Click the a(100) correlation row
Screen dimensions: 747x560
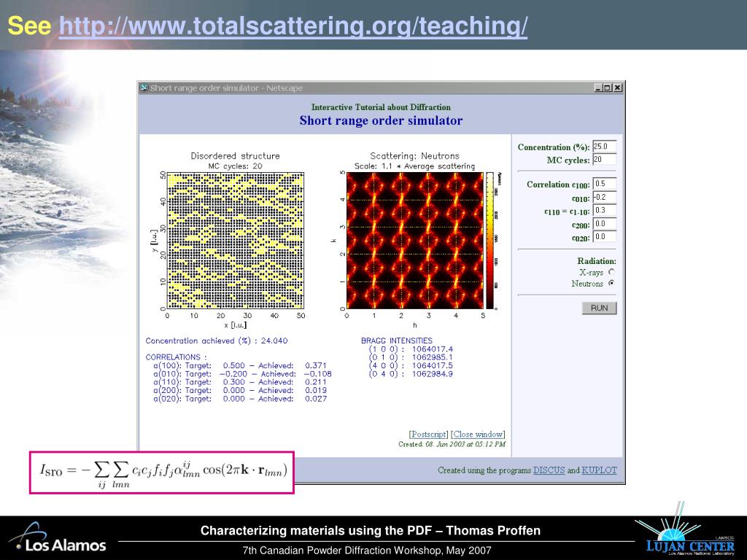[x=240, y=366]
